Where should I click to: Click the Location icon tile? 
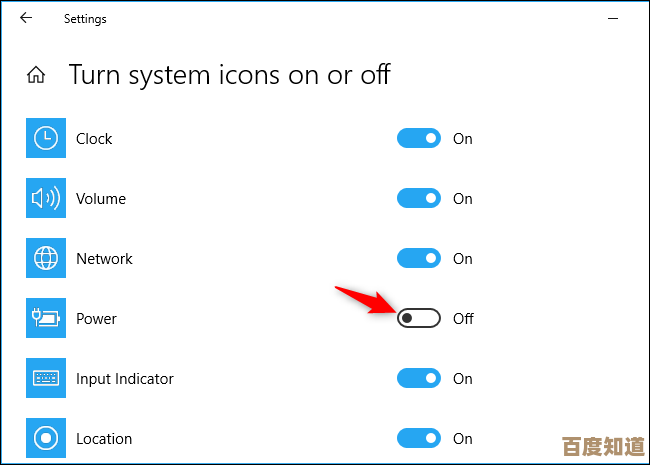(45, 438)
